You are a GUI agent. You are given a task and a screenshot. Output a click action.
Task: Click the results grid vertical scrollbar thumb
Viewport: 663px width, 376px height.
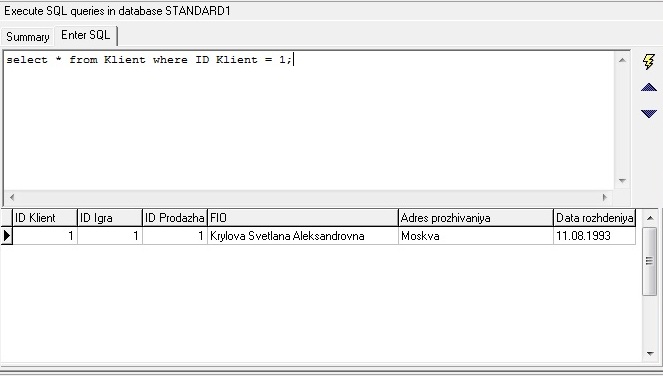649,261
